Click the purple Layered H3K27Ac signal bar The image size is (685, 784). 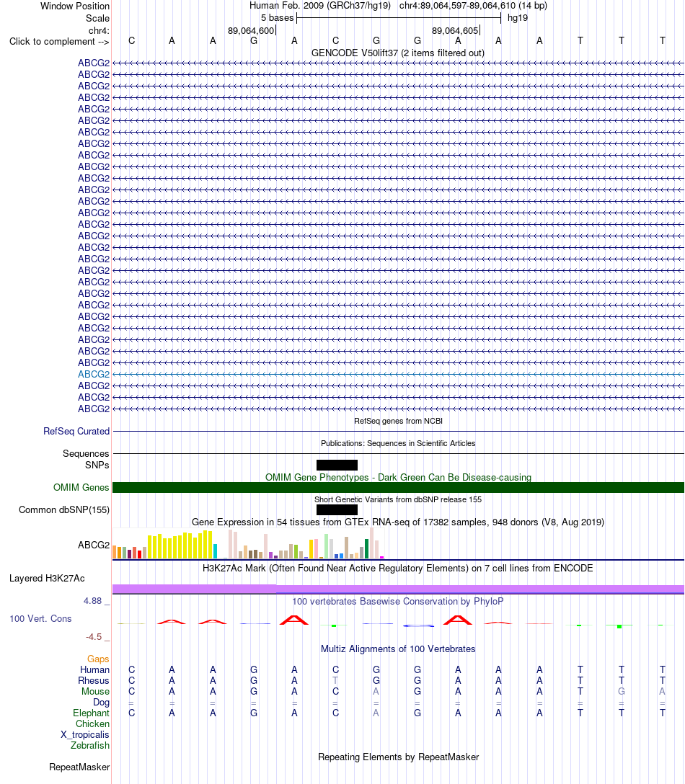[x=398, y=589]
